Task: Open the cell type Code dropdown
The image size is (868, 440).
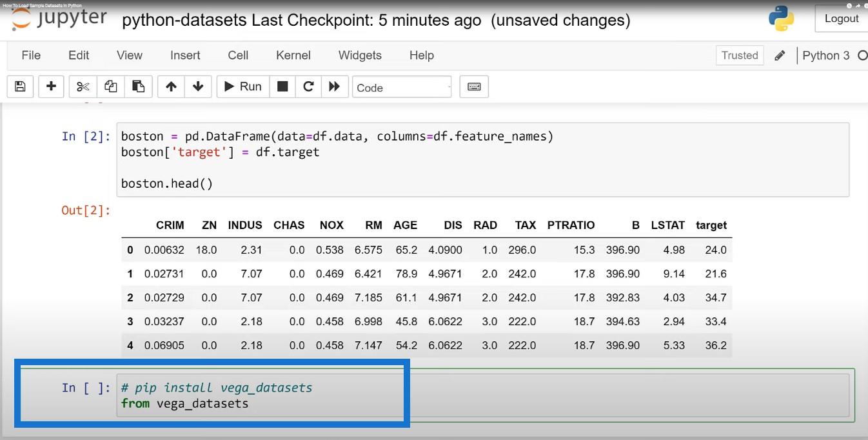Action: (402, 88)
